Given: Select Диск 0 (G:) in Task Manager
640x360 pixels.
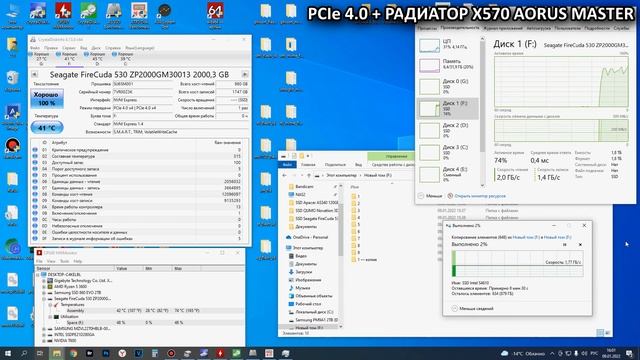Looking at the screenshot, I should (448, 87).
